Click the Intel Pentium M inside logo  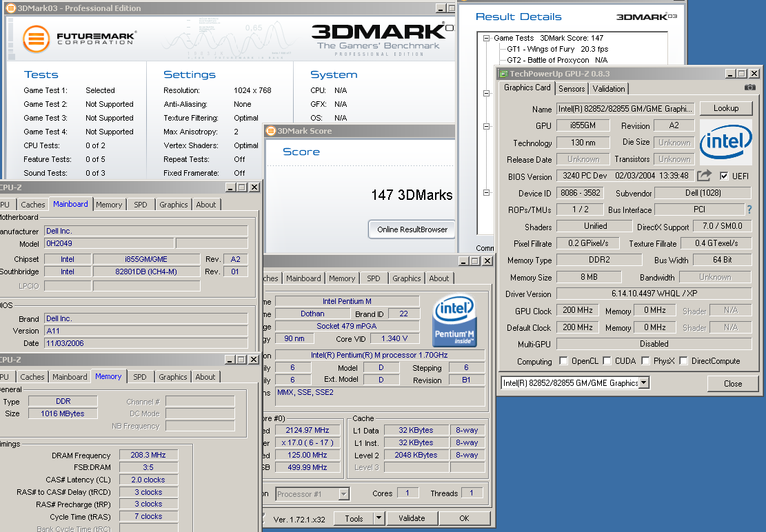tap(455, 320)
